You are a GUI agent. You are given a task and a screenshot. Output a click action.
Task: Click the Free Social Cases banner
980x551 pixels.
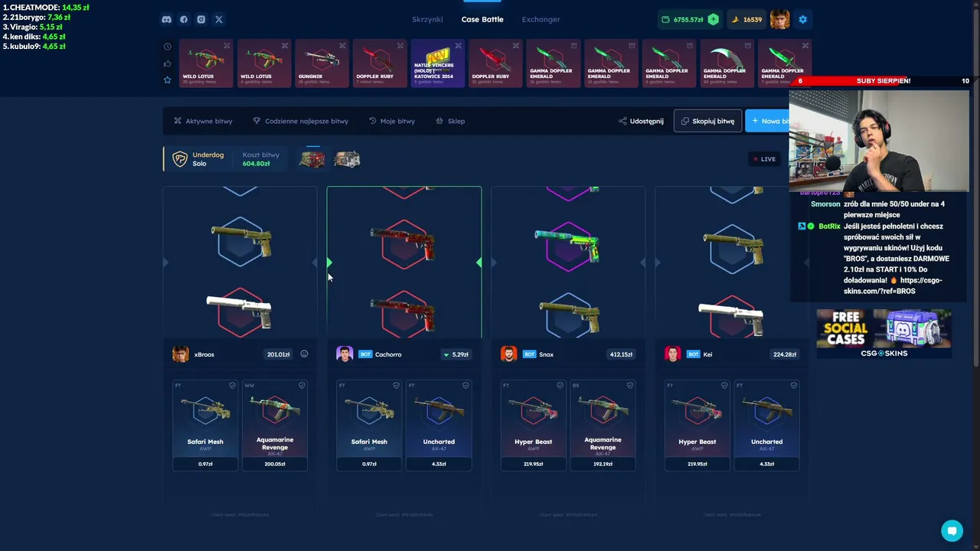pyautogui.click(x=884, y=334)
